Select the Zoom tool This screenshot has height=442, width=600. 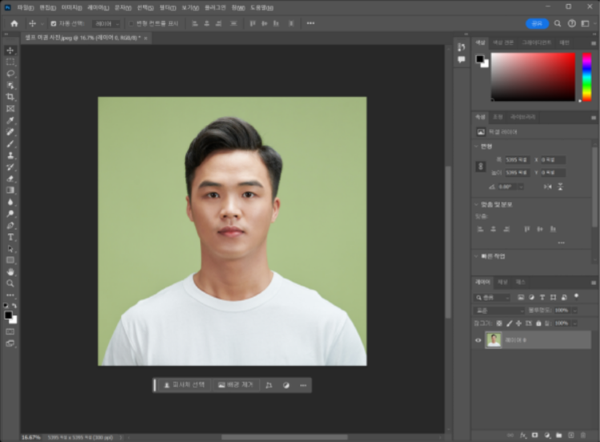pyautogui.click(x=11, y=282)
